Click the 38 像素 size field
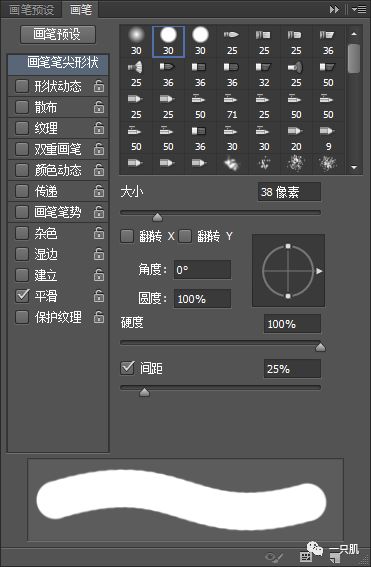The width and height of the screenshot is (371, 567). point(289,192)
